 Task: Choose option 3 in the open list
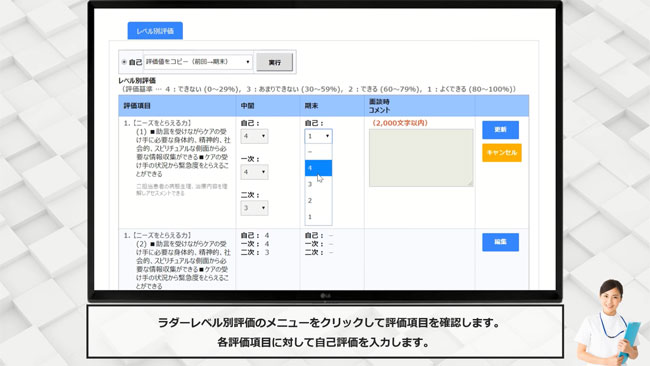coord(318,184)
